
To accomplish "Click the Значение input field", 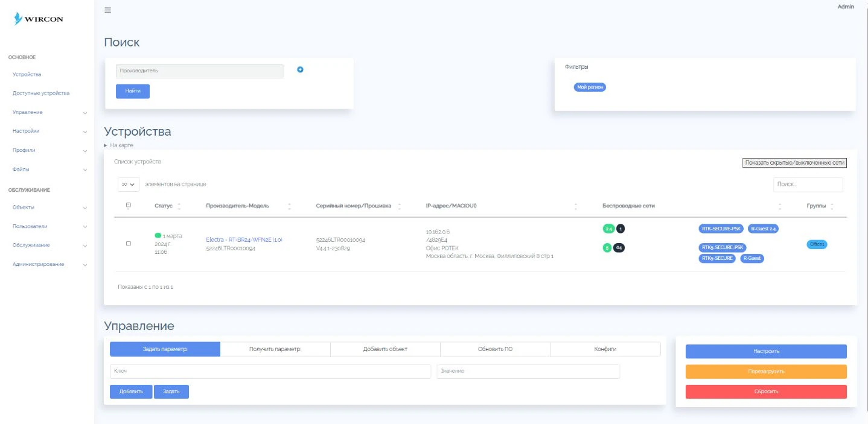I will (x=528, y=371).
